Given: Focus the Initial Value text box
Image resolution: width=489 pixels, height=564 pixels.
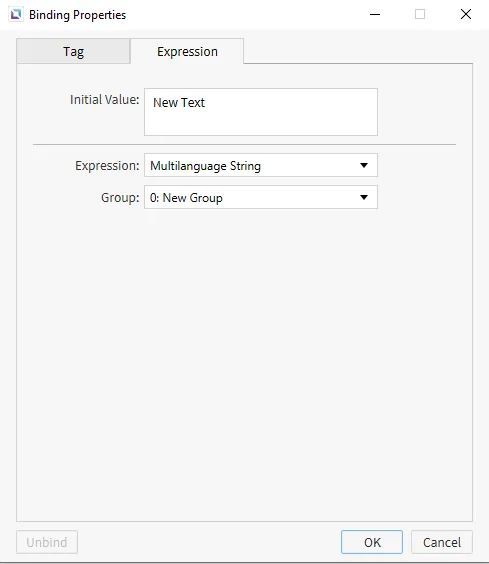Looking at the screenshot, I should coord(261,112).
